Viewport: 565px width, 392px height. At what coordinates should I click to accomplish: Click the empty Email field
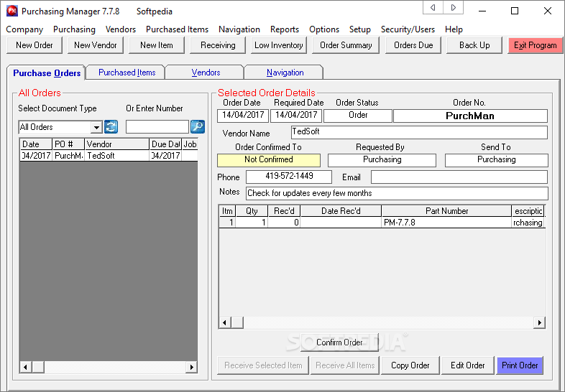(x=459, y=177)
